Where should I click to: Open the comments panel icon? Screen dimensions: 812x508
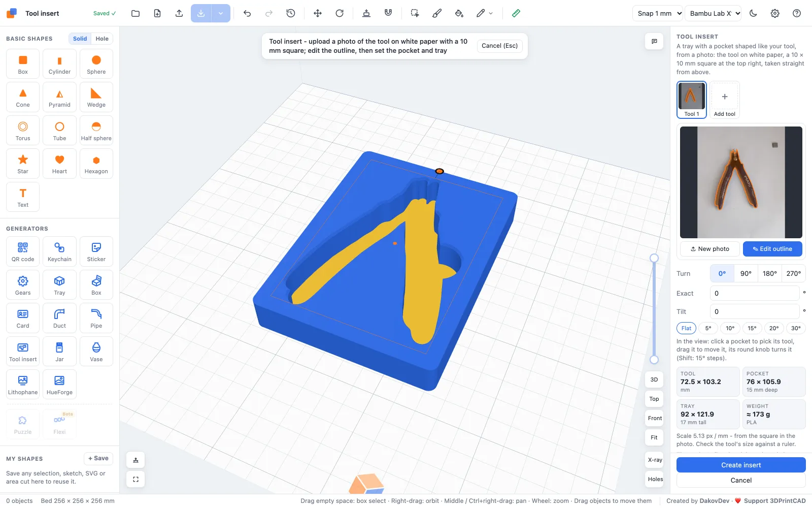pos(654,41)
